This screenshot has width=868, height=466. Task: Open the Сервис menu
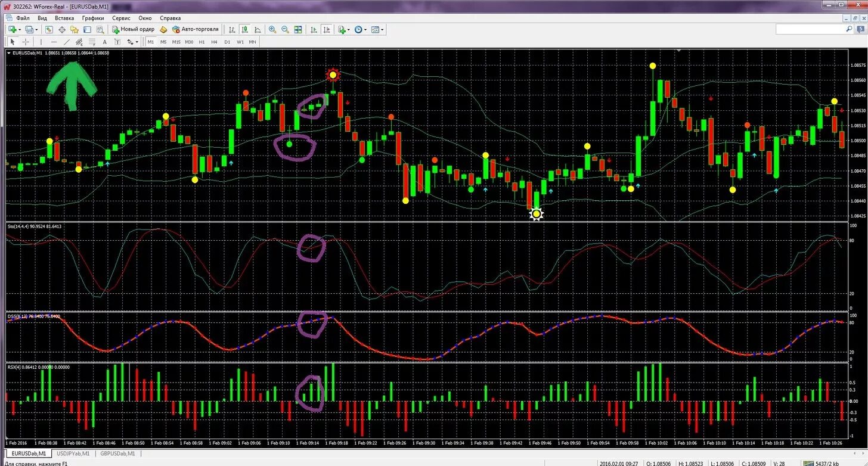coord(122,18)
